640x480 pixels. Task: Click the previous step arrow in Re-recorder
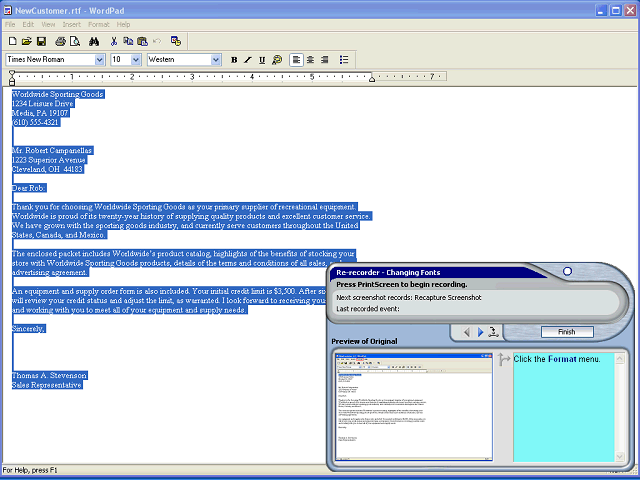pyautogui.click(x=467, y=332)
